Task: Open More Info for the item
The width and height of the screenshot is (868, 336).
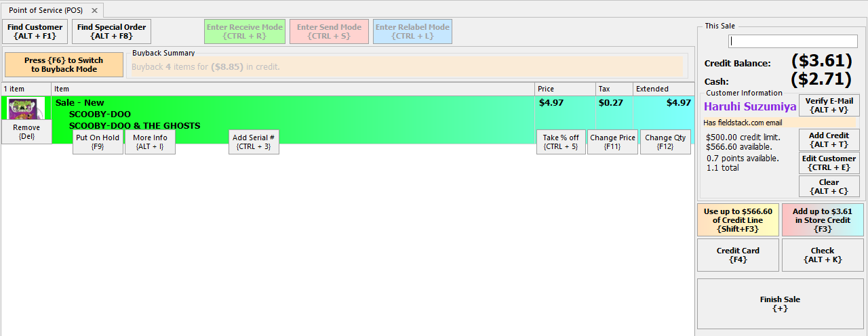Action: [x=150, y=142]
